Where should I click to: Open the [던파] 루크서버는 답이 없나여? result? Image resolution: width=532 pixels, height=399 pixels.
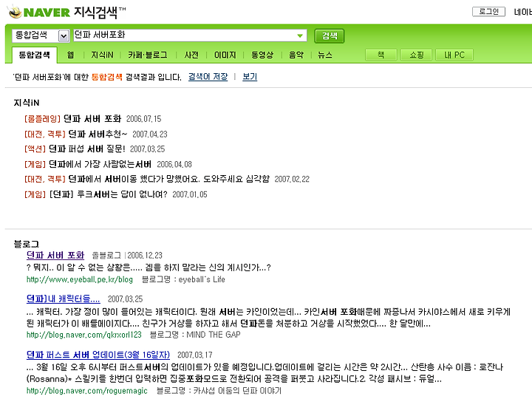(108, 194)
